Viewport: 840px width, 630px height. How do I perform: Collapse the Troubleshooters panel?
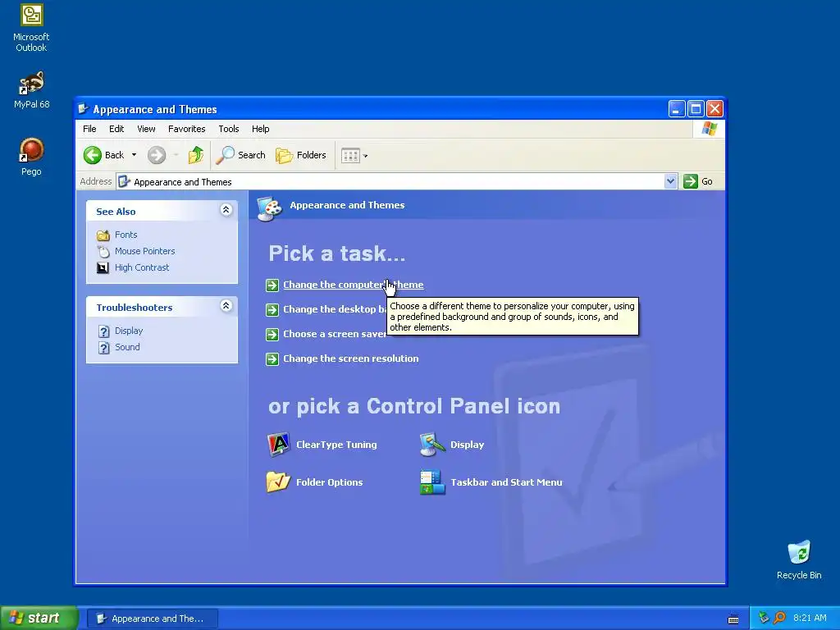pyautogui.click(x=226, y=306)
